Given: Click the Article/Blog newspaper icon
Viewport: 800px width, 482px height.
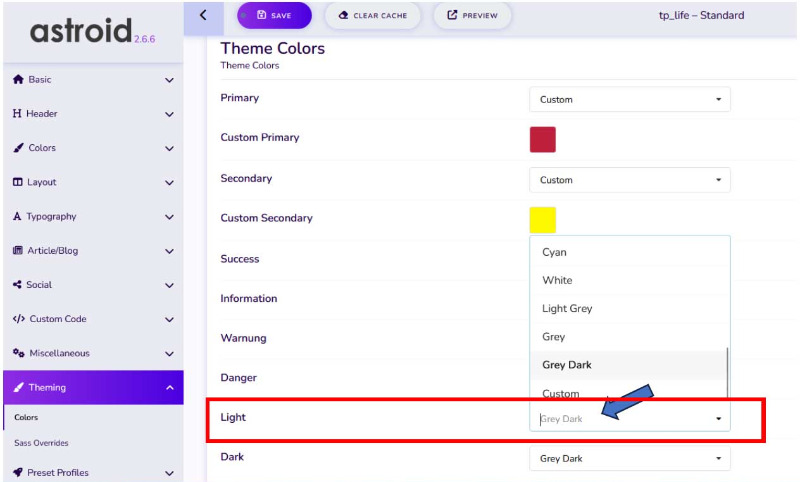Looking at the screenshot, I should coord(17,251).
